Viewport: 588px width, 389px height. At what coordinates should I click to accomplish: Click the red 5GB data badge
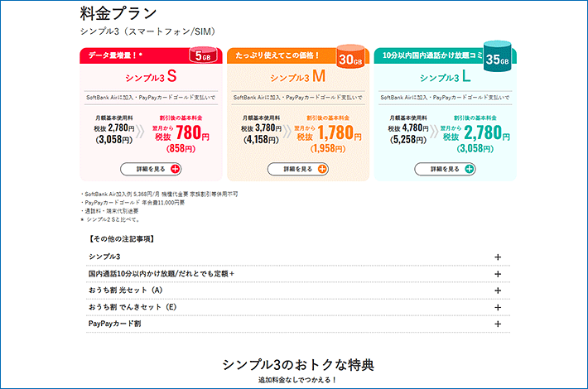coord(202,55)
